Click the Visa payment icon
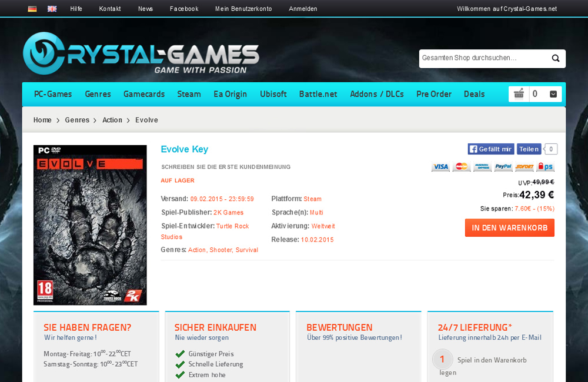 (440, 166)
